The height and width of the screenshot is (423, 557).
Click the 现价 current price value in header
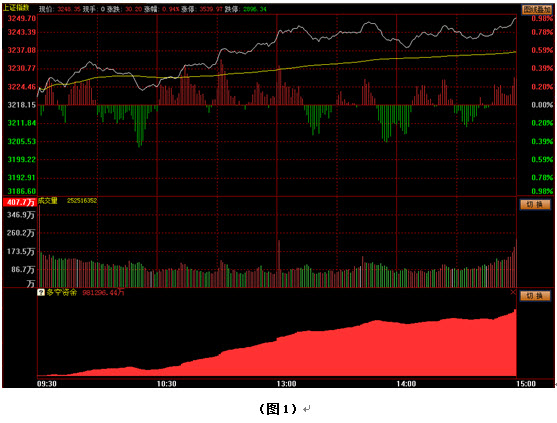click(x=69, y=9)
